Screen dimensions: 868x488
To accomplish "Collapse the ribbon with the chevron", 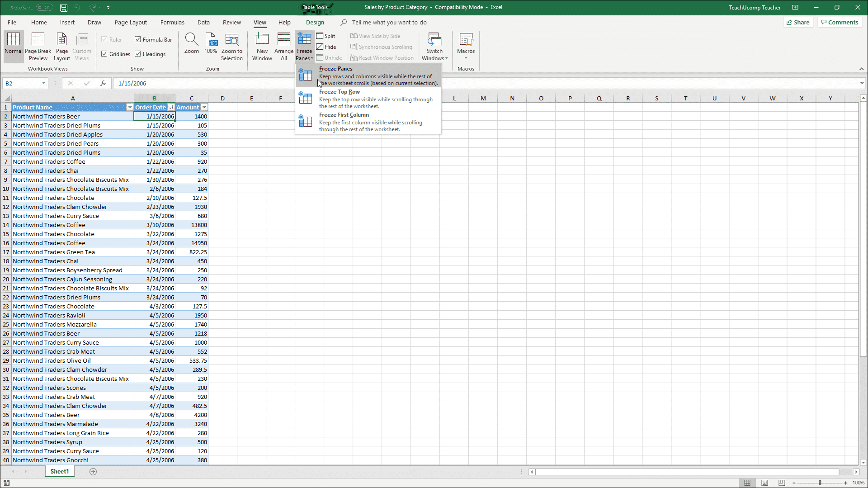I will click(861, 69).
